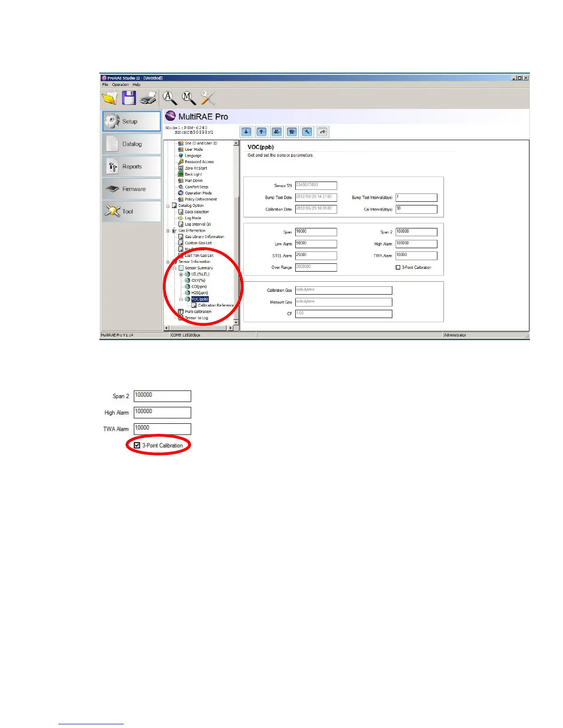Click the single down-arrow button
The height and width of the screenshot is (728, 563).
coord(247,132)
